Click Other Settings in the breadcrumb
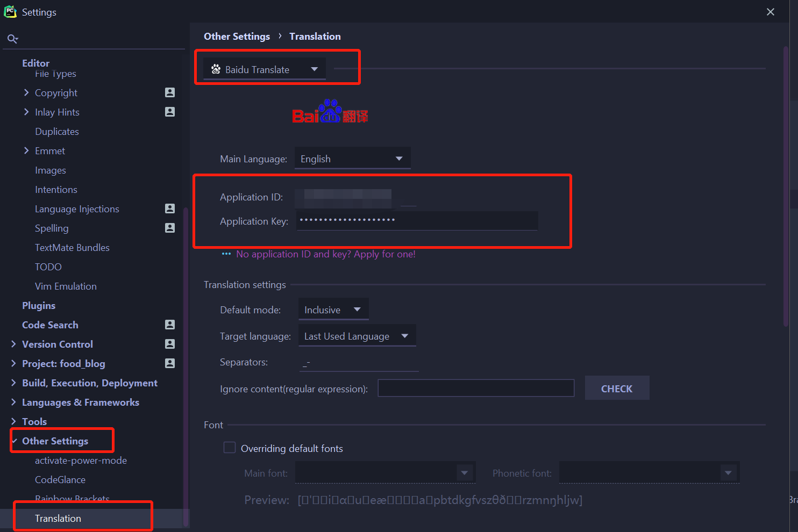 [237, 36]
